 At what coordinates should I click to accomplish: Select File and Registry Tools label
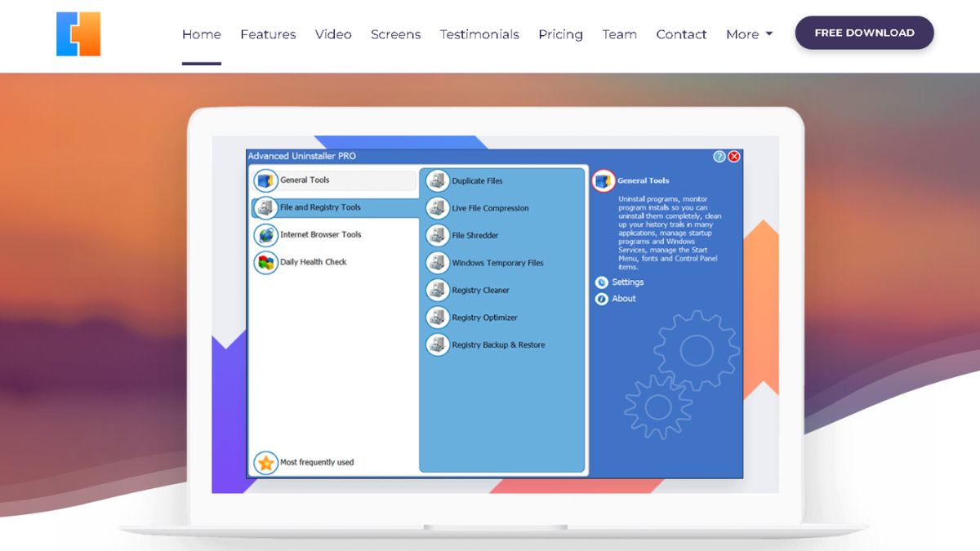pyautogui.click(x=320, y=207)
